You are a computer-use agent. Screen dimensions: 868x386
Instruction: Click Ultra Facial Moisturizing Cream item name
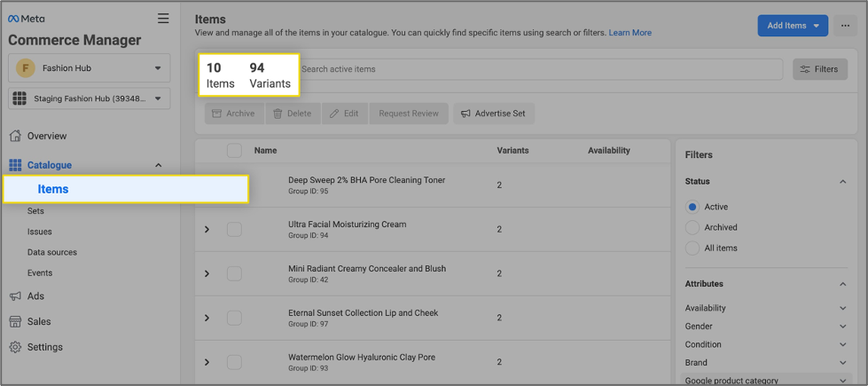click(x=347, y=225)
